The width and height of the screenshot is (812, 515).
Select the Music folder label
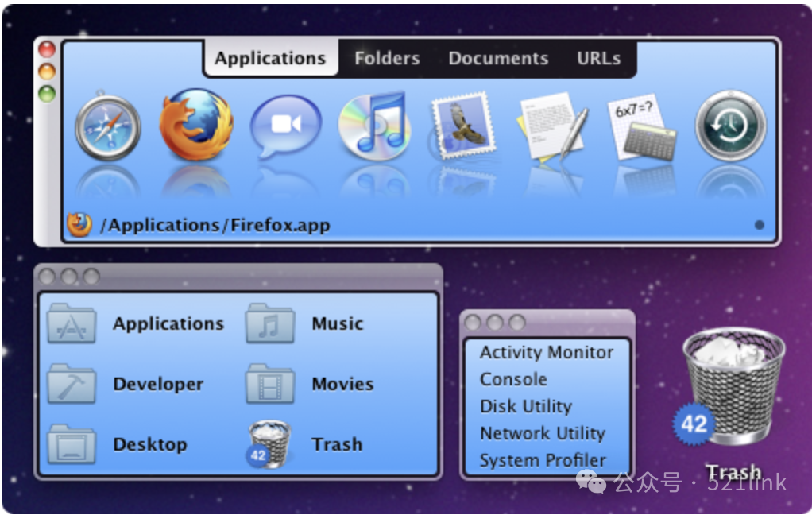[337, 323]
